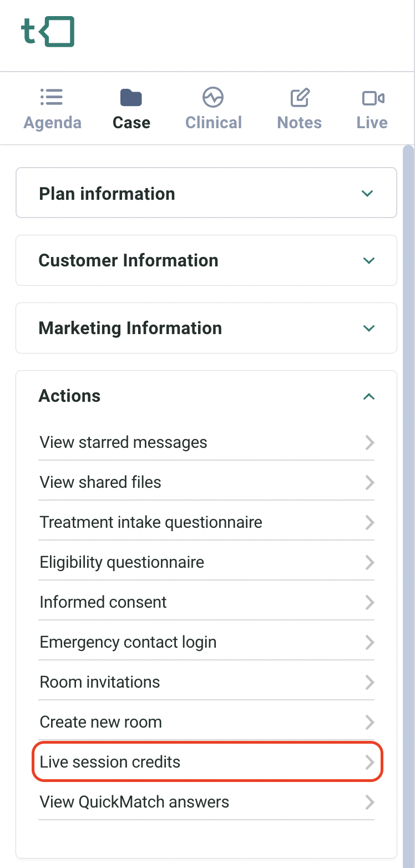Viewport: 415px width, 868px height.
Task: Open the Clinical pulse icon
Action: pos(213,97)
